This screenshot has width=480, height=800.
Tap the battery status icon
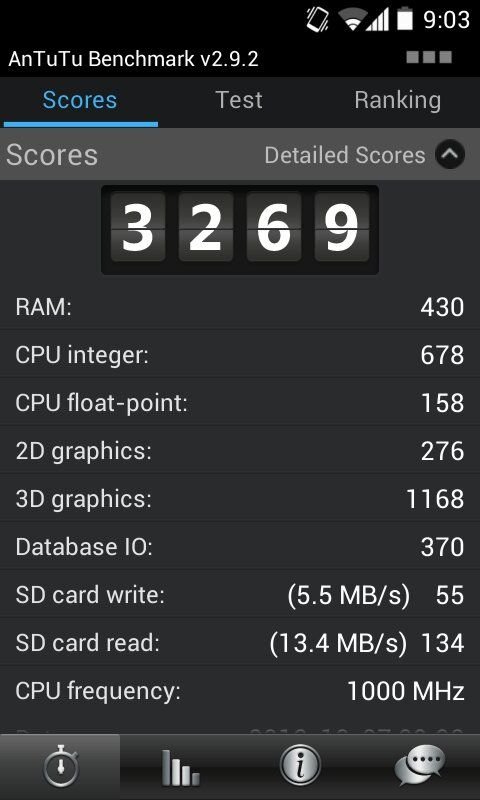405,19
